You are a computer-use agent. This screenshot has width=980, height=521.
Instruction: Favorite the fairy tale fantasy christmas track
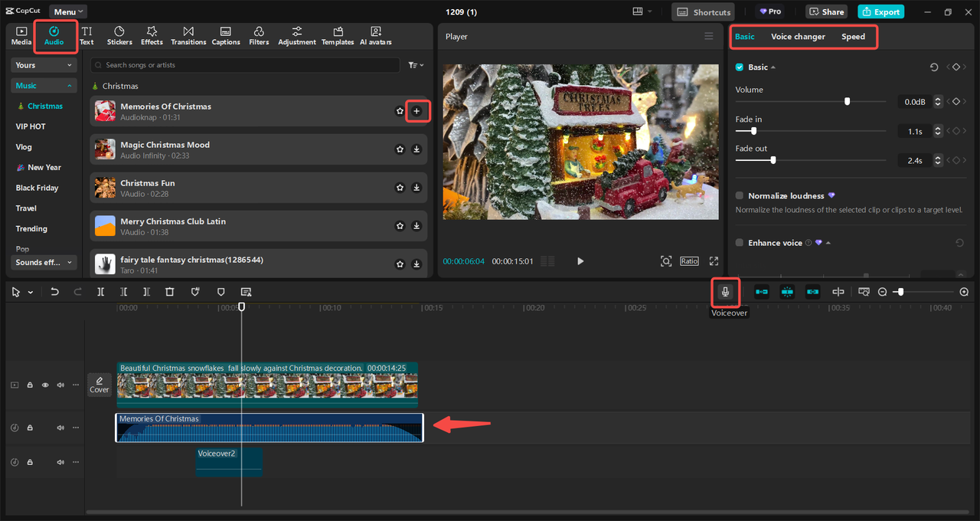click(400, 264)
